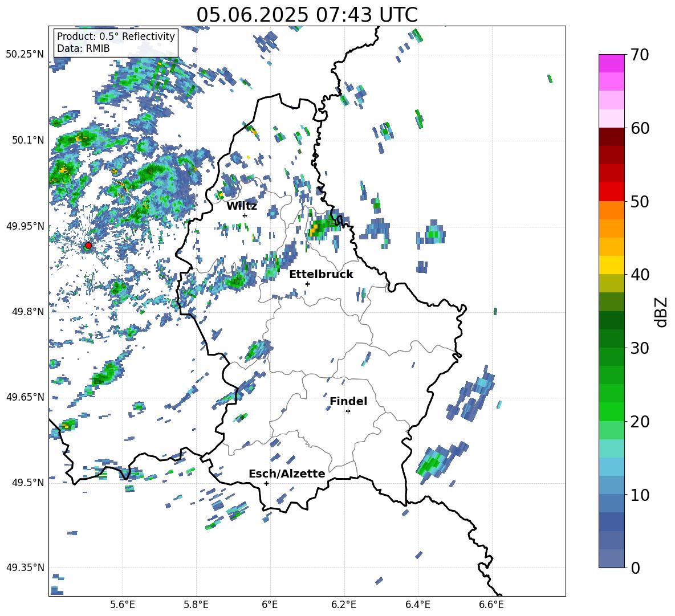The width and height of the screenshot is (675, 616).
Task: Click the Wiltz station cross marker
Action: pos(245,215)
